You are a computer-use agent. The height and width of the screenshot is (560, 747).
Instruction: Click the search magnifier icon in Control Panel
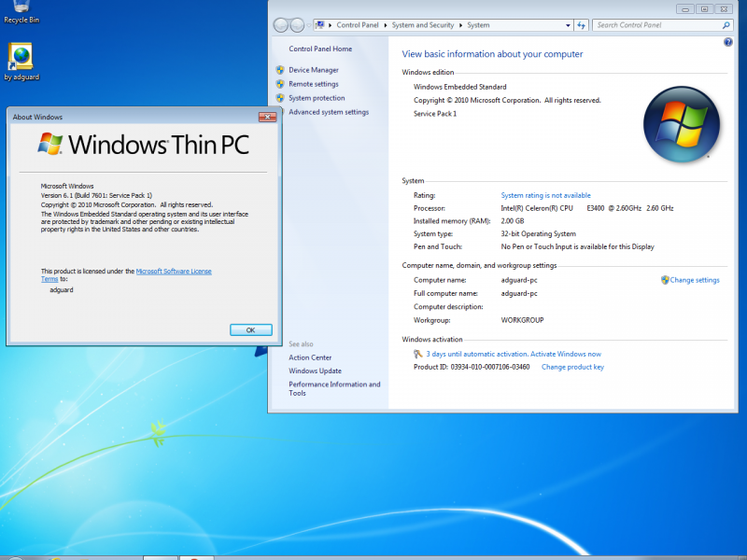(726, 25)
